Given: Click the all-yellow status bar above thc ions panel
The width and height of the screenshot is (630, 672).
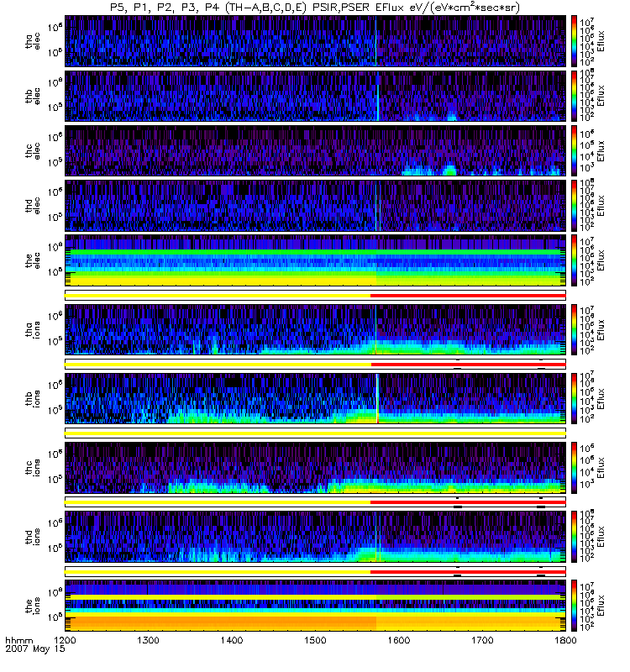Looking at the screenshot, I should click(x=316, y=433).
